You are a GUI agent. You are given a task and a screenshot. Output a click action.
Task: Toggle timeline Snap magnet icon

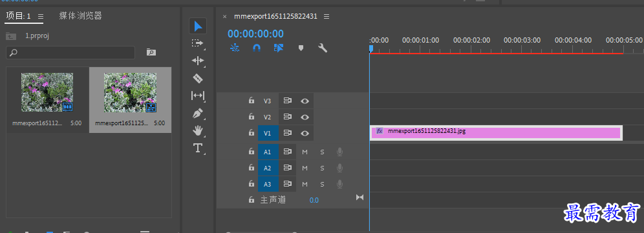pos(257,48)
